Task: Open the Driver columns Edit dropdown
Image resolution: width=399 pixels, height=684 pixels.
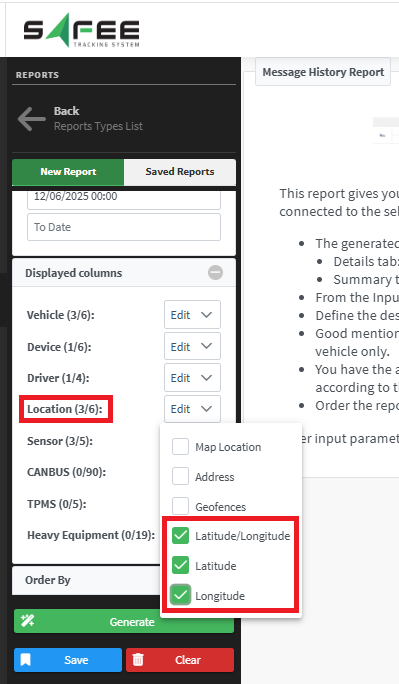Action: click(192, 377)
